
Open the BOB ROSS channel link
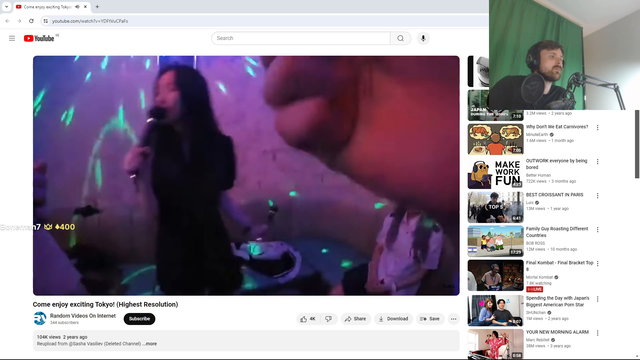pyautogui.click(x=535, y=243)
